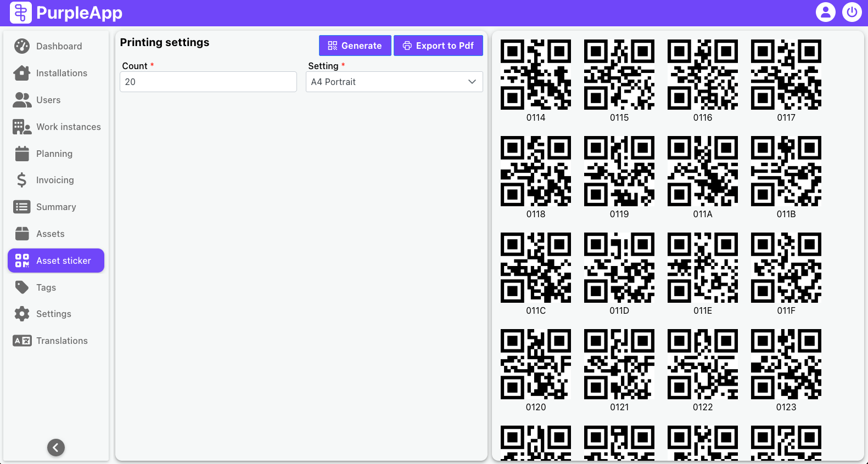
Task: Select QR code 0119
Action: [619, 171]
